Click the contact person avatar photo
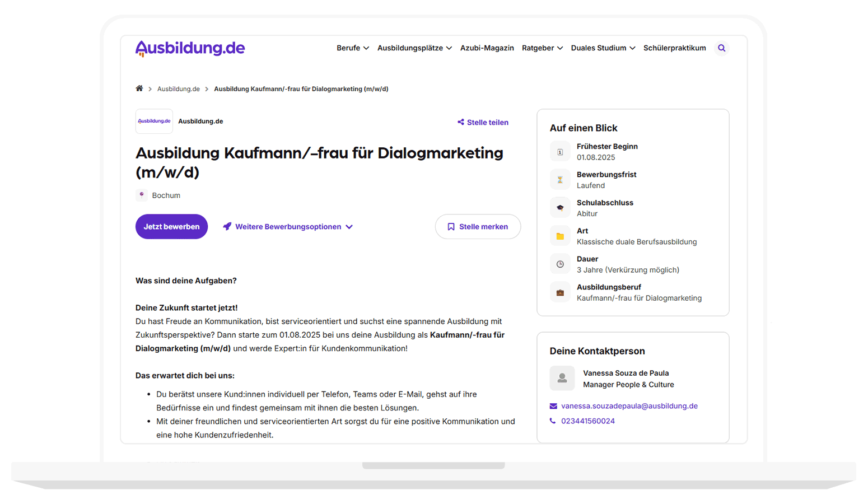The height and width of the screenshot is (504, 868). pos(561,378)
